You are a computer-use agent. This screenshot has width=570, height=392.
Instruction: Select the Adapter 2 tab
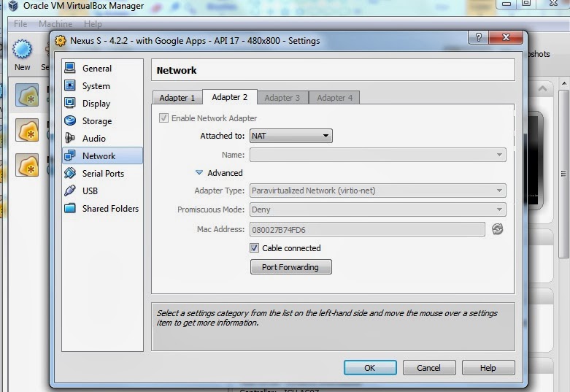230,97
